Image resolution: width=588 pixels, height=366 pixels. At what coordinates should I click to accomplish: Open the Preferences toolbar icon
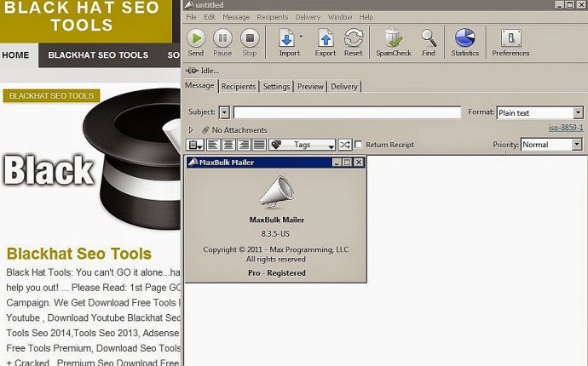(x=511, y=38)
